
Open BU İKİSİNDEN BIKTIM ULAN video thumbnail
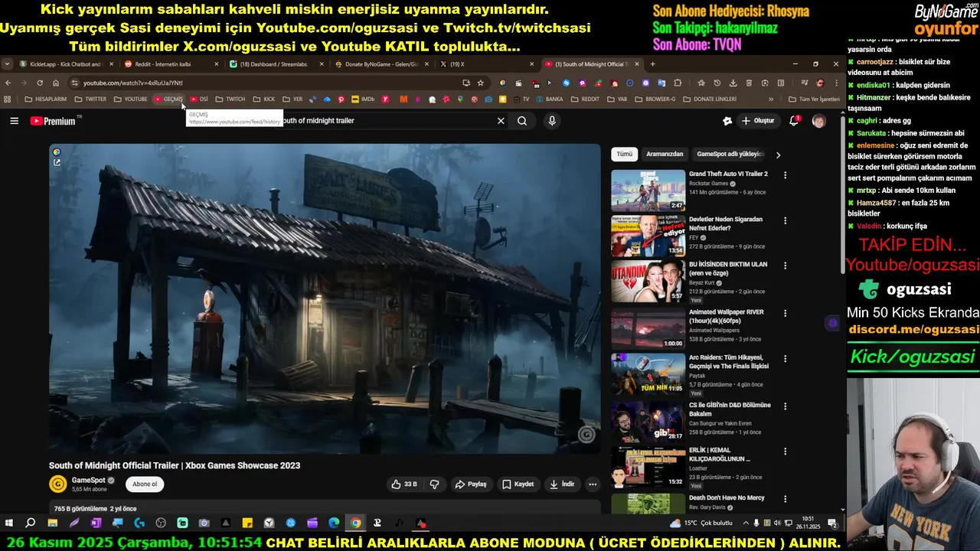coord(648,281)
